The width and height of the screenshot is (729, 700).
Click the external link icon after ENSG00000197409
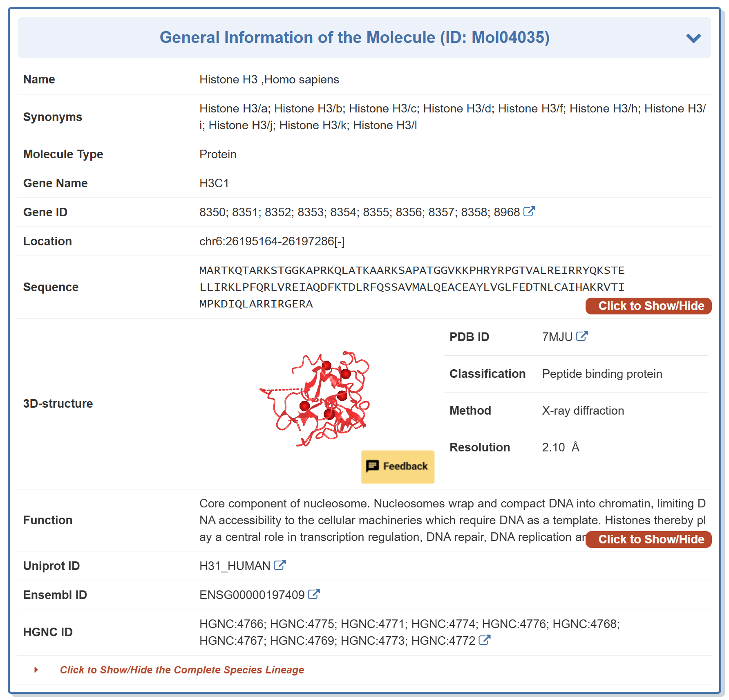(x=313, y=594)
